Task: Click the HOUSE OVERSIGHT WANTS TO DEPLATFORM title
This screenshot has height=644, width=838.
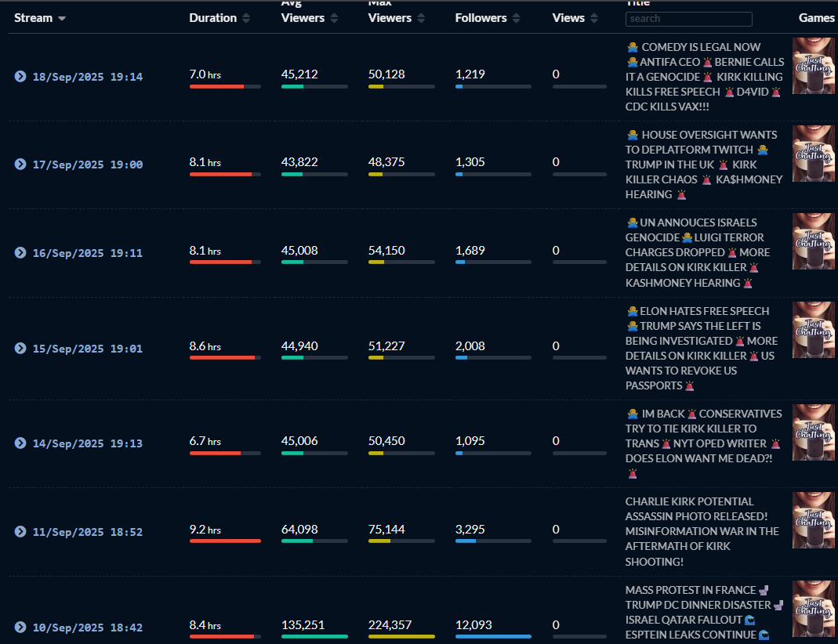Action: 704,165
